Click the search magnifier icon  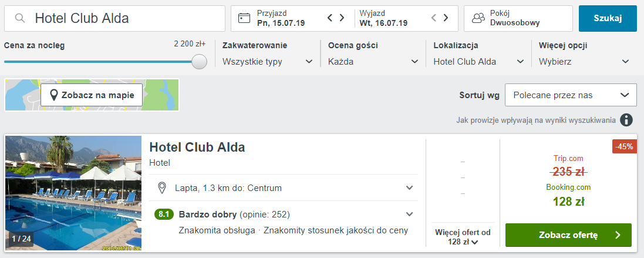[x=20, y=18]
